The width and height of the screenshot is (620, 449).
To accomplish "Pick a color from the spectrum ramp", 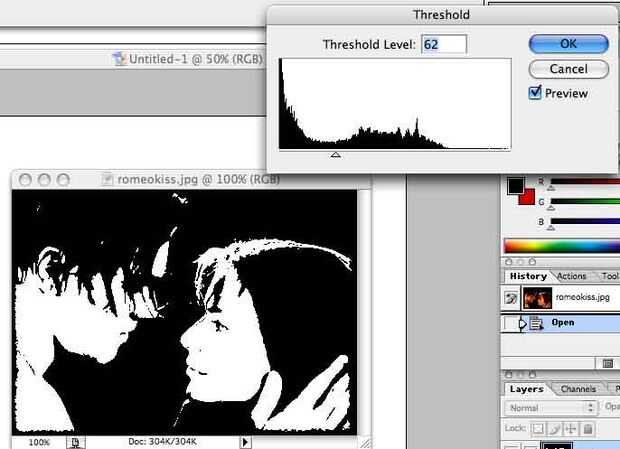I will 562,246.
